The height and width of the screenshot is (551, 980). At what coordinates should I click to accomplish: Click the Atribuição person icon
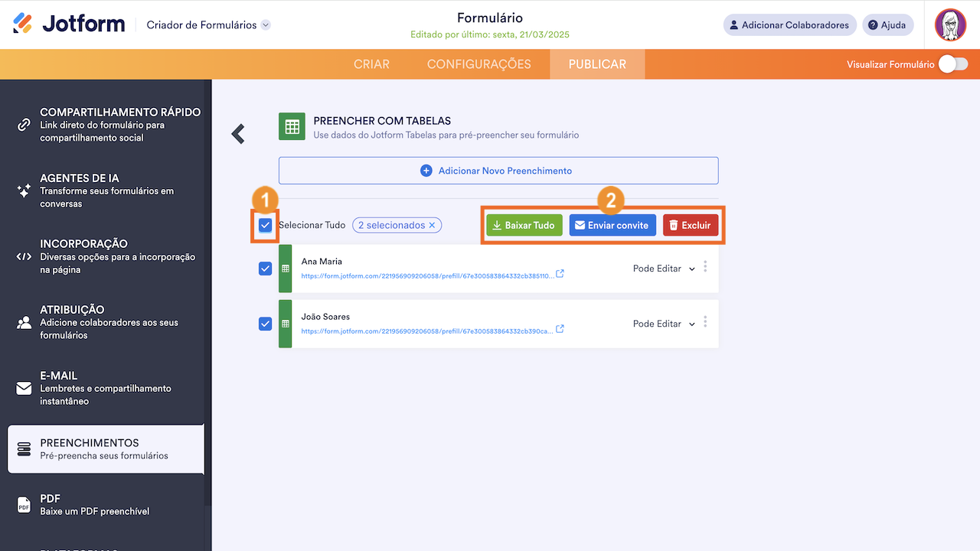[x=24, y=322]
